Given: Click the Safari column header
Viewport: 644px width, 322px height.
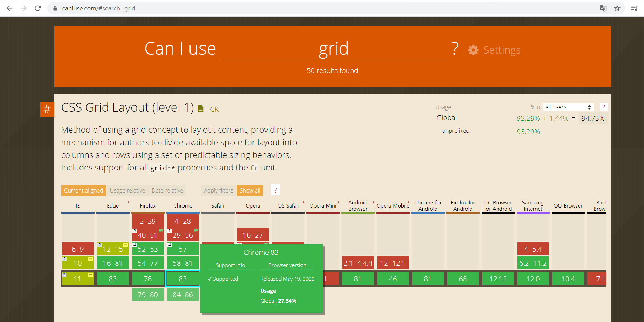Looking at the screenshot, I should click(x=218, y=206).
